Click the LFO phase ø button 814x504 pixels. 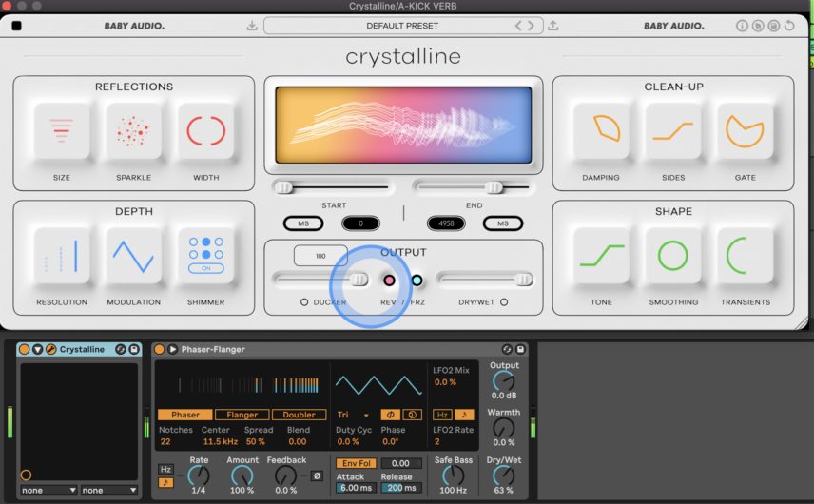click(391, 415)
